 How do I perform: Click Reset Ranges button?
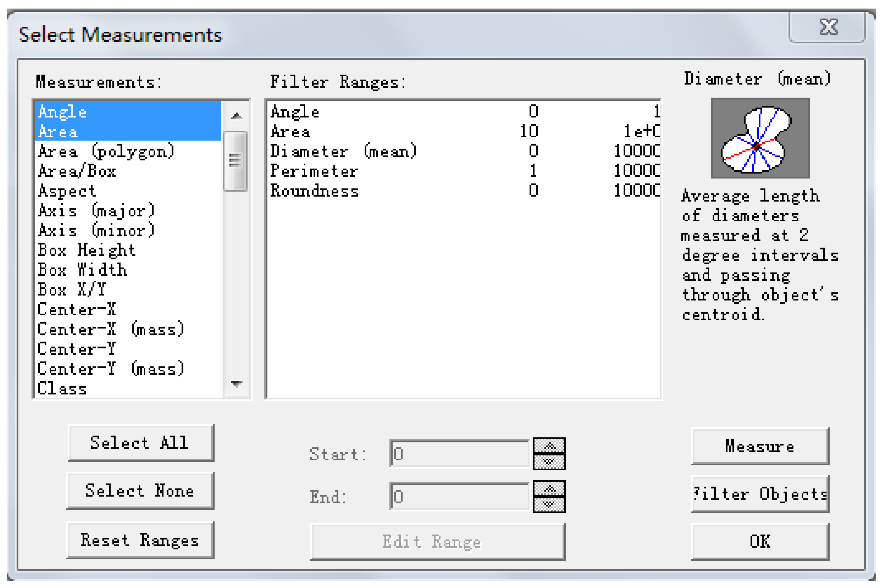pos(140,540)
